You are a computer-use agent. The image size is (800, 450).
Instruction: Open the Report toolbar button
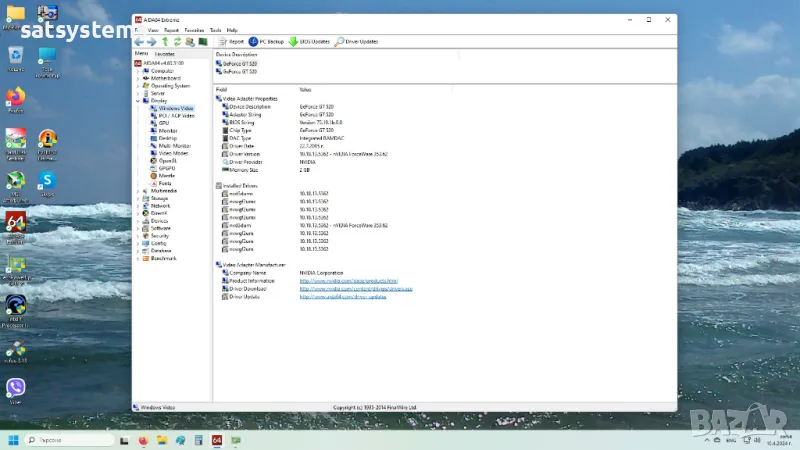click(231, 42)
